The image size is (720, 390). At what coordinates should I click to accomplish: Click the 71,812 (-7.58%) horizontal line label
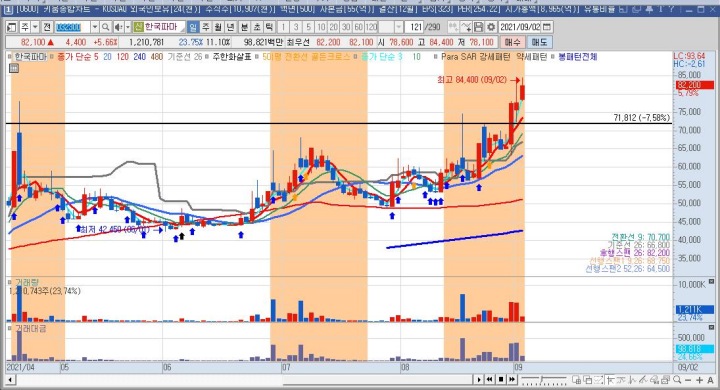641,118
